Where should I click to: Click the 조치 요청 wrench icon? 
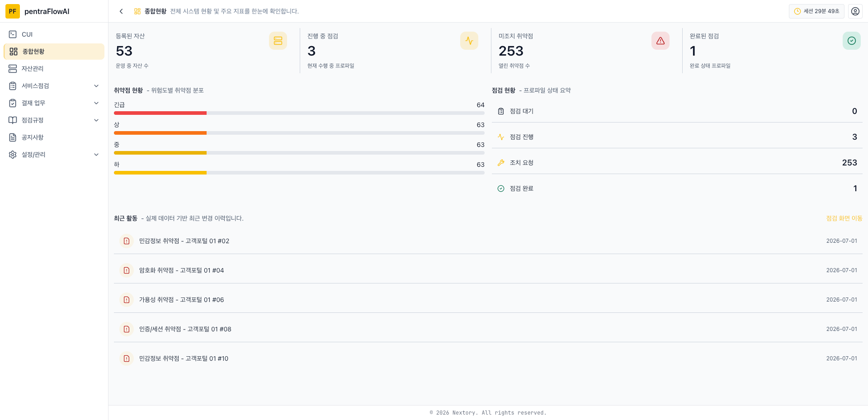501,163
